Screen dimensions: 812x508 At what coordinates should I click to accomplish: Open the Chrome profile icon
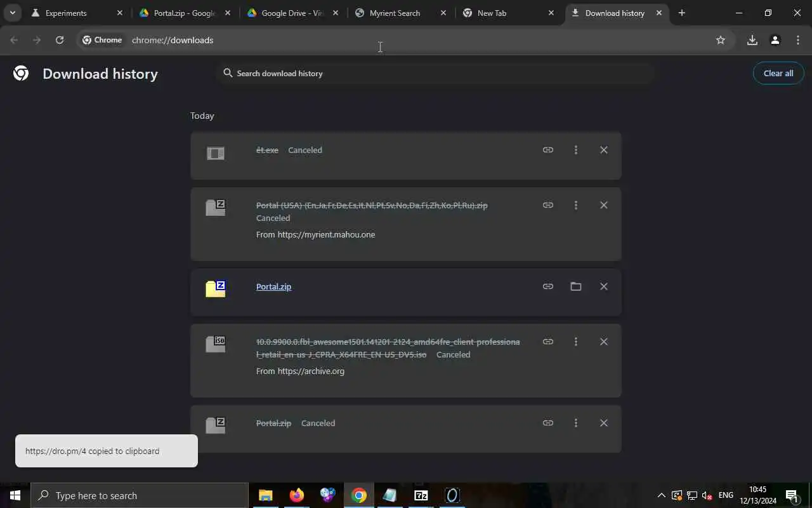(775, 40)
